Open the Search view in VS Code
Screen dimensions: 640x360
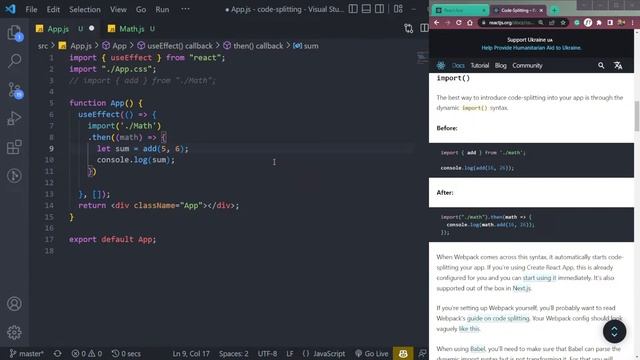(14, 61)
